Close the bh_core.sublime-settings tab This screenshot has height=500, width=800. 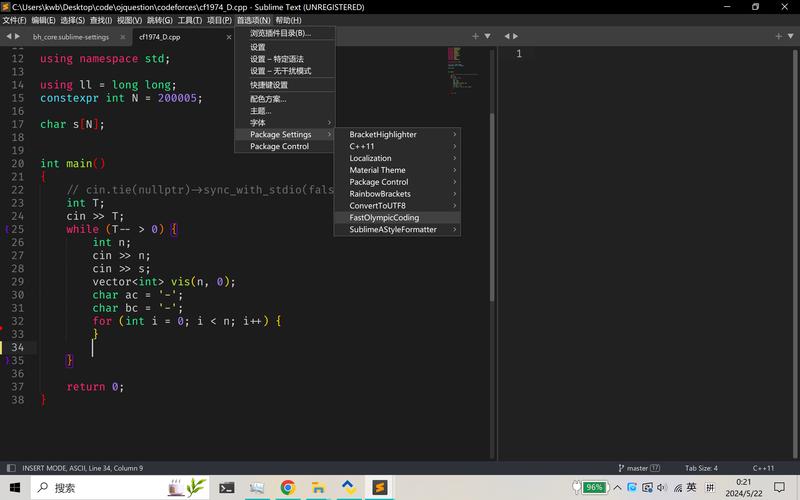point(123,37)
